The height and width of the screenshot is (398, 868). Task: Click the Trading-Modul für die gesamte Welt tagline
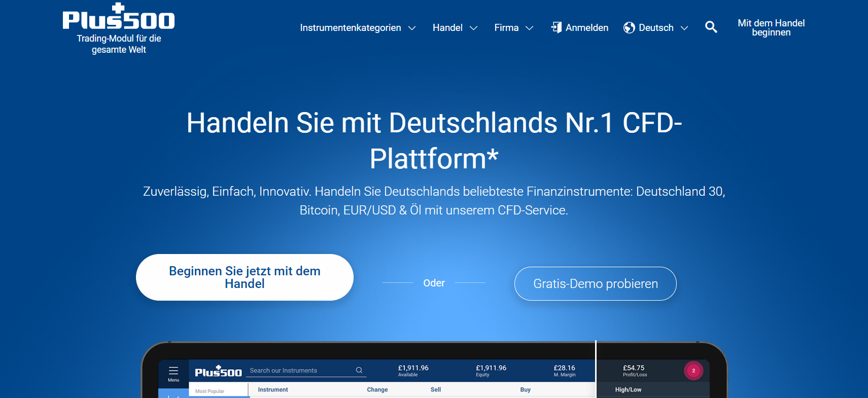[x=119, y=44]
